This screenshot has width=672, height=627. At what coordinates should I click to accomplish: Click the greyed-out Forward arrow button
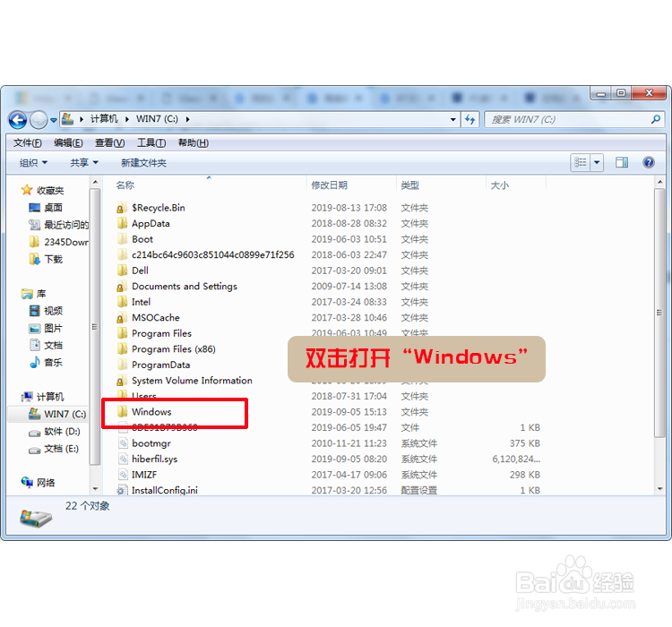pyautogui.click(x=39, y=120)
